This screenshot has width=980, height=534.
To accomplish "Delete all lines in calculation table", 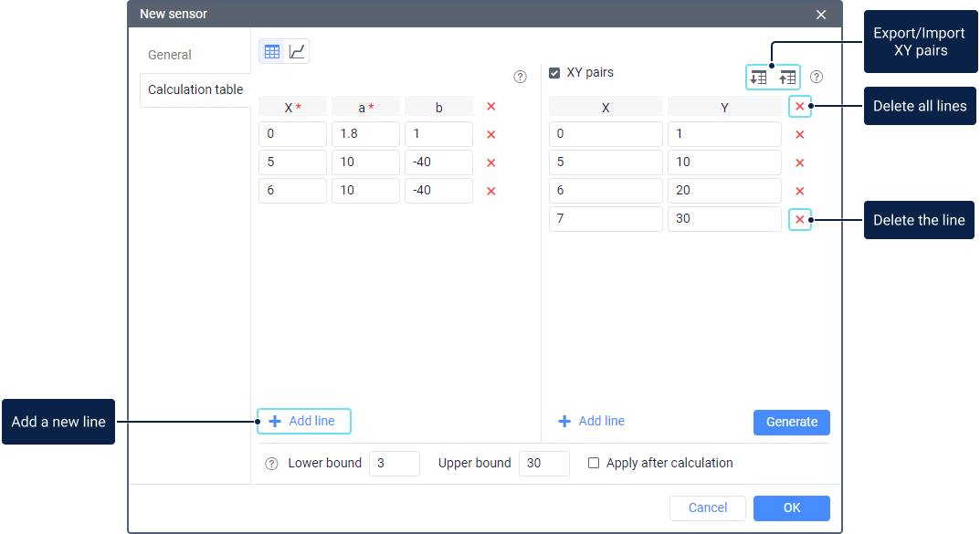I will point(491,107).
